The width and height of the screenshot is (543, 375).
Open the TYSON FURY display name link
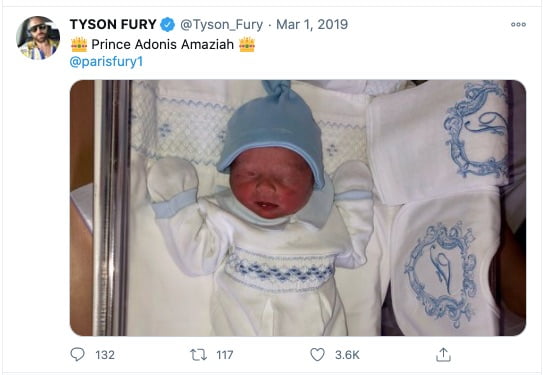click(x=113, y=24)
